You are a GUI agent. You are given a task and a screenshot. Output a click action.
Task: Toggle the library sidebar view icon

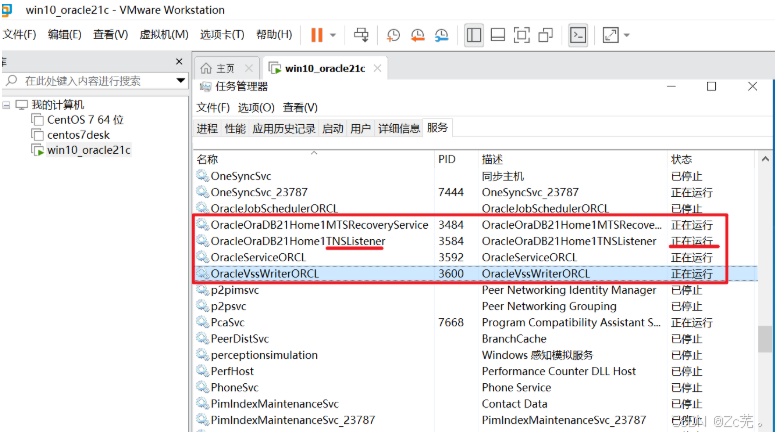474,35
